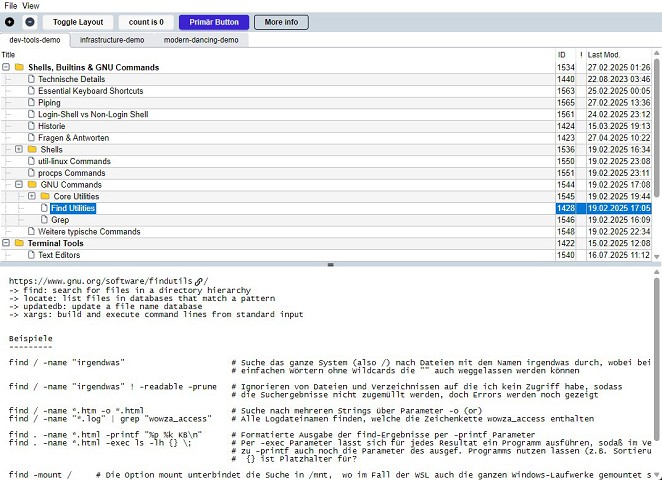Screen dimensions: 662x480
Task: Click the document icon of Login-Shell vs Non-Login Shell
Action: (31, 114)
